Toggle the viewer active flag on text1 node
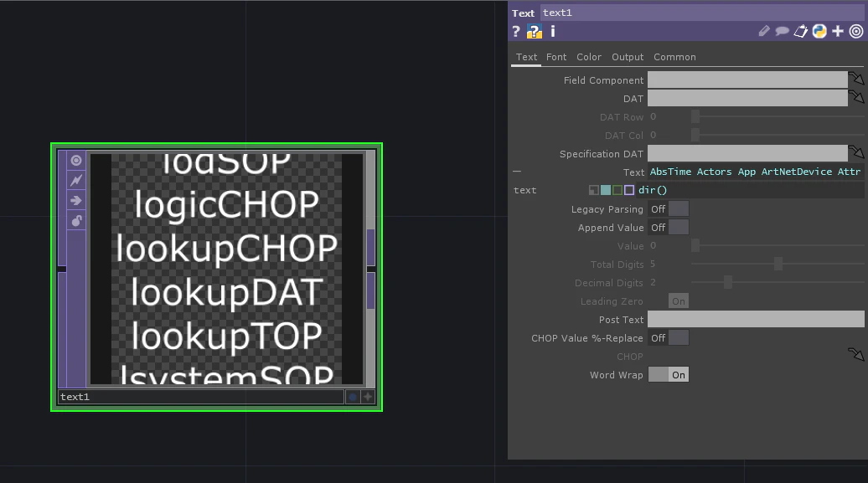Image resolution: width=868 pixels, height=483 pixels. tap(76, 161)
